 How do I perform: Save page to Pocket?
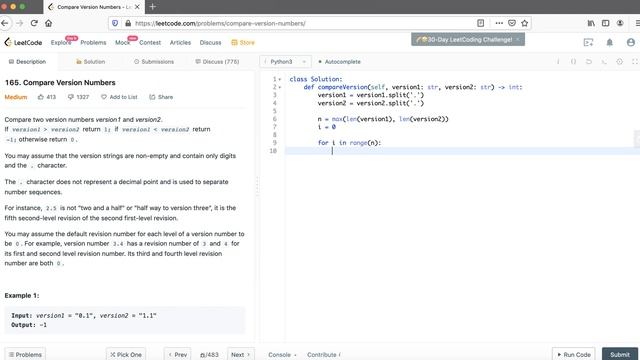click(512, 23)
